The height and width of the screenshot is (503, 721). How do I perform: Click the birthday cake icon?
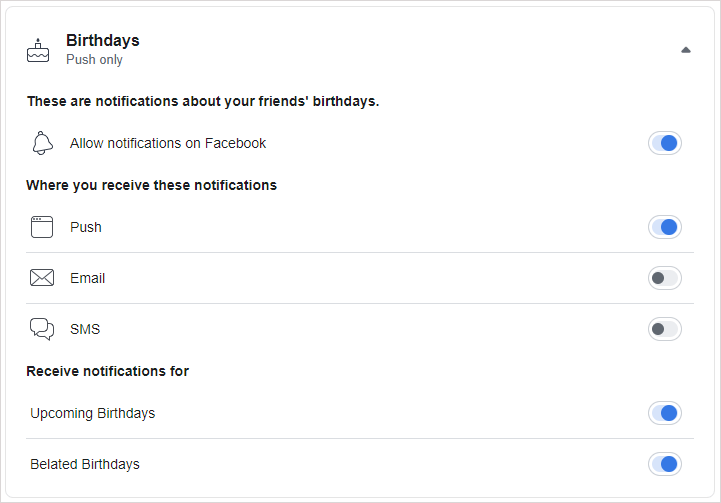(x=37, y=50)
